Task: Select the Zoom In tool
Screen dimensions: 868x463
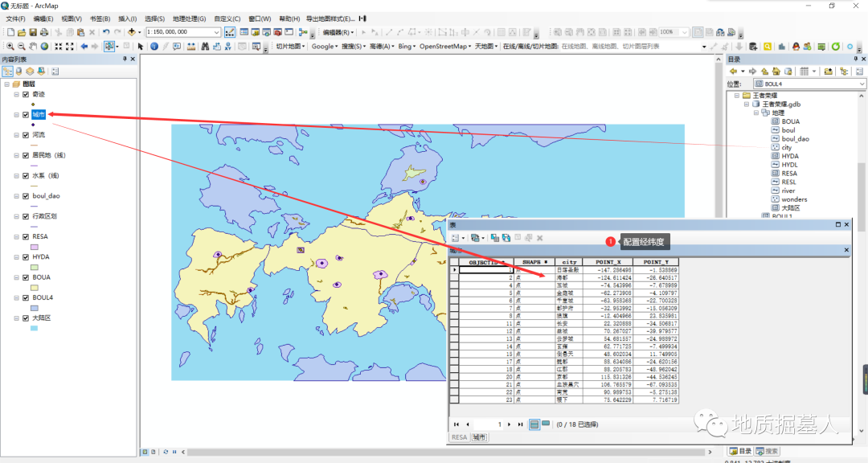Action: (x=10, y=47)
